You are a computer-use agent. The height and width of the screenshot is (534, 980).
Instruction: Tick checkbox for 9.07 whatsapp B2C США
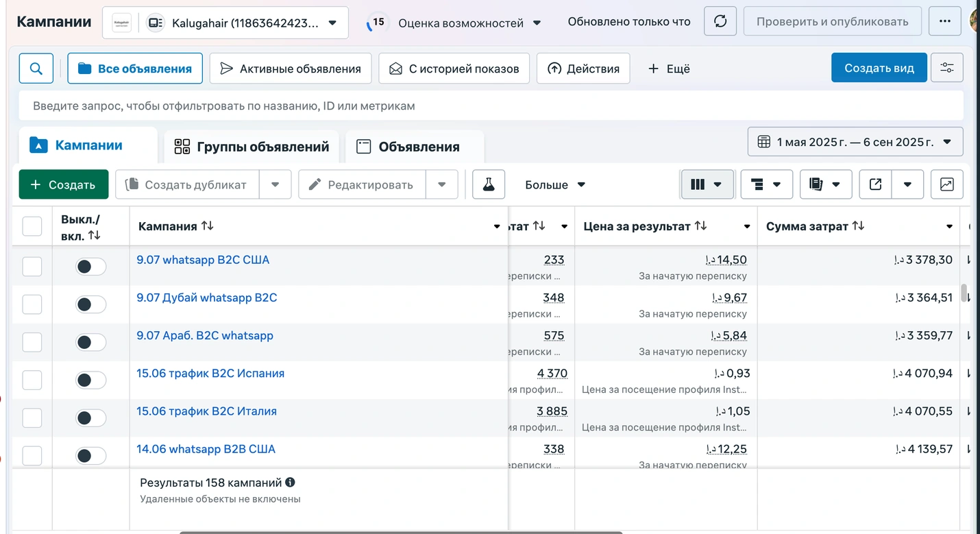[x=32, y=267]
